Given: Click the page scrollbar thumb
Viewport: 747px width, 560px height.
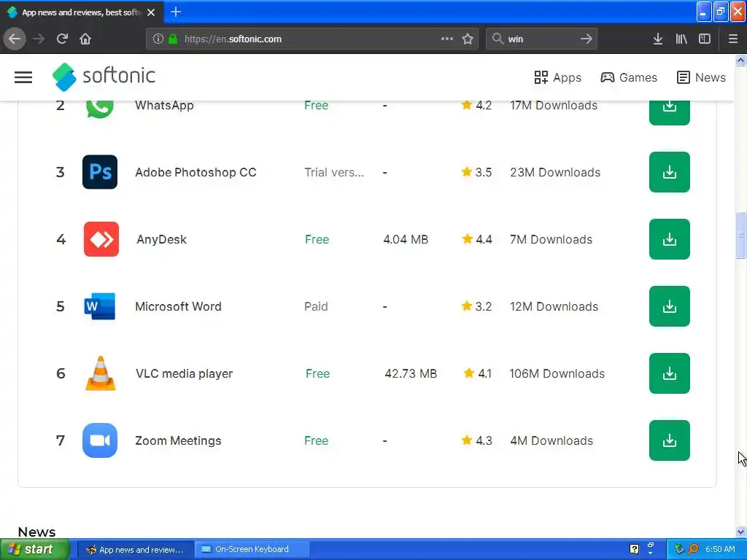Looking at the screenshot, I should pos(741,236).
